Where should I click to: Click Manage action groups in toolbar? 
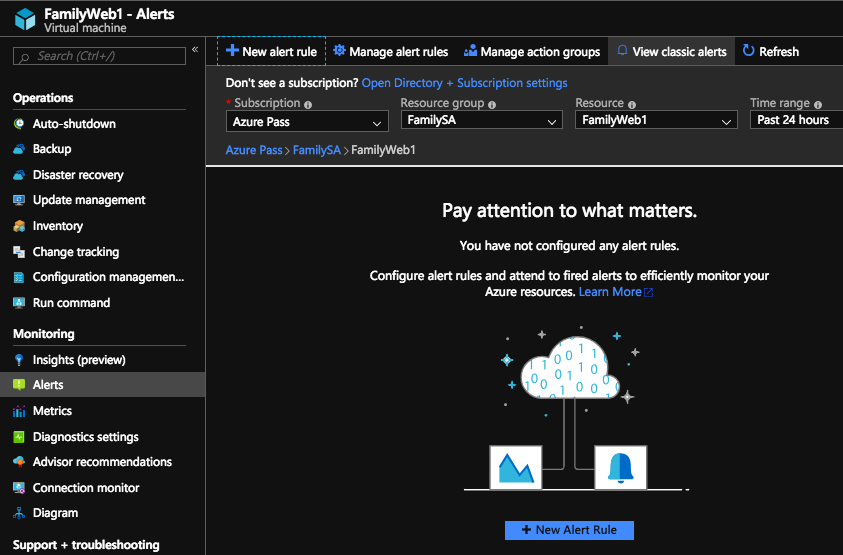coord(532,51)
